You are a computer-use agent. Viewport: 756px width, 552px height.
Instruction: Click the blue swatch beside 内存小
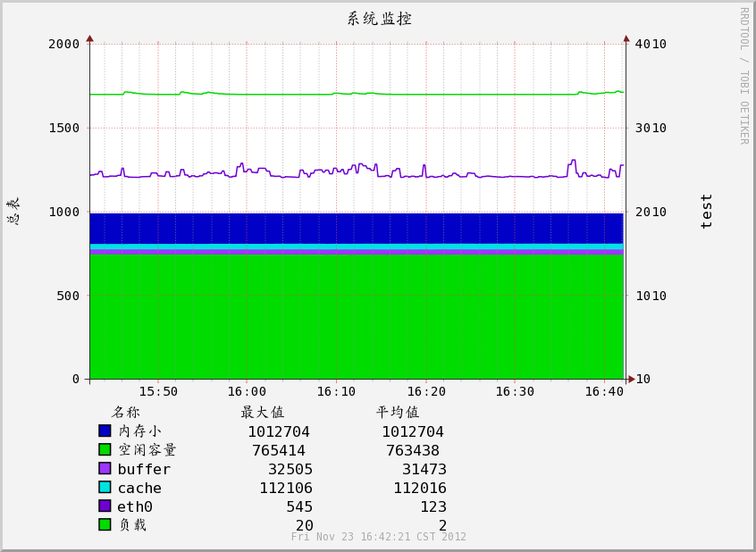coord(105,431)
